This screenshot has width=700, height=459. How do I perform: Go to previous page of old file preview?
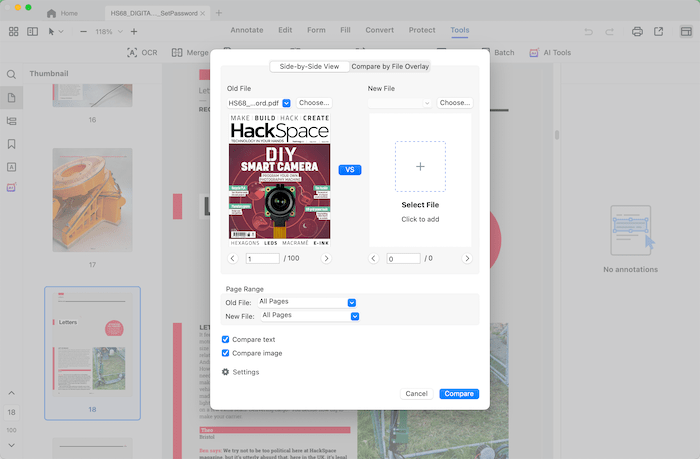coord(233,258)
